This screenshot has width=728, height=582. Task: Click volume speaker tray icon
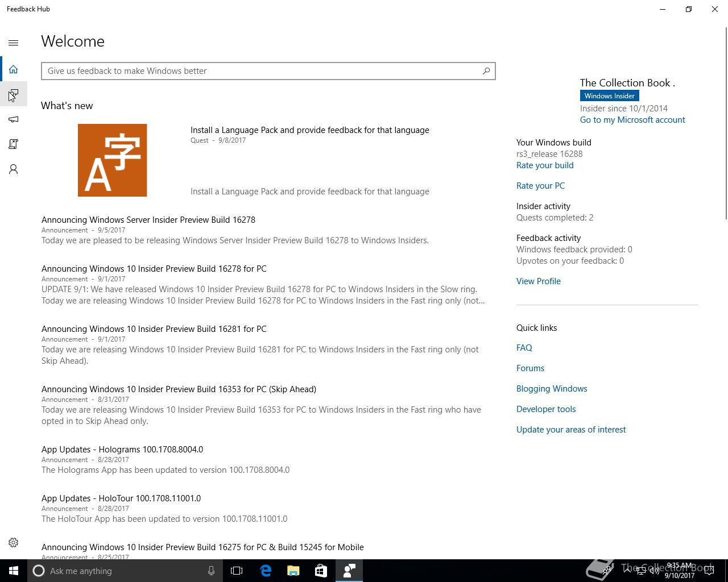tap(654, 571)
